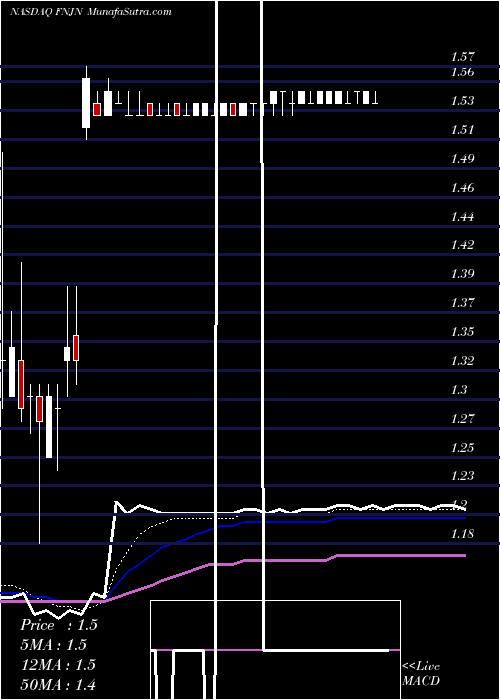
Task: Click the 1.49 price axis label
Action: (x=462, y=158)
